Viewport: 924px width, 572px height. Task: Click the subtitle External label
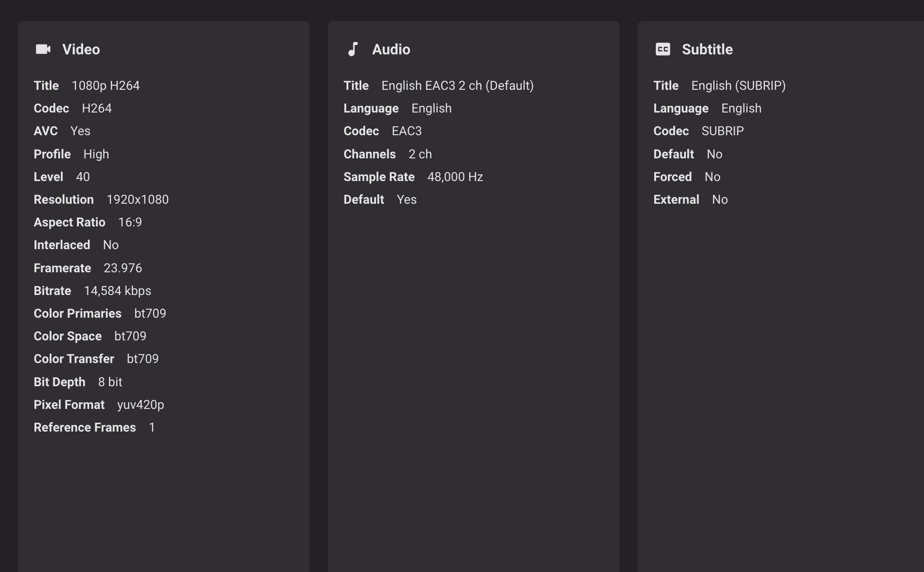tap(676, 199)
